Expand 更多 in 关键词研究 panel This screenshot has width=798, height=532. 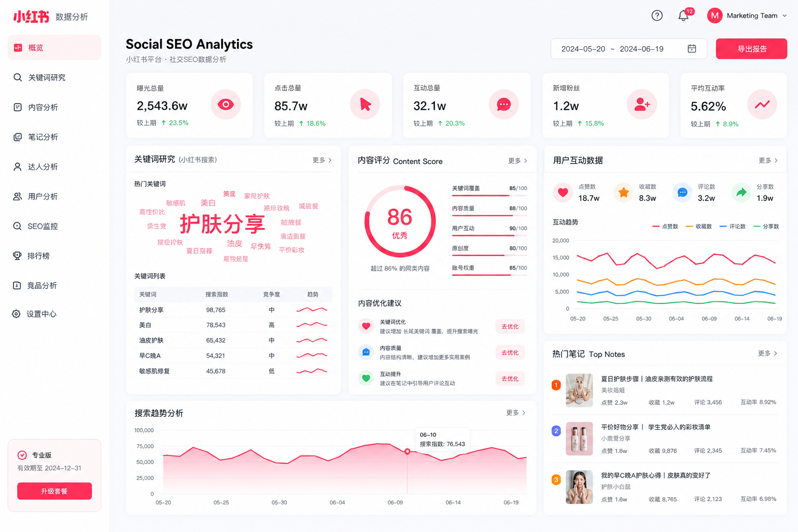coord(322,160)
